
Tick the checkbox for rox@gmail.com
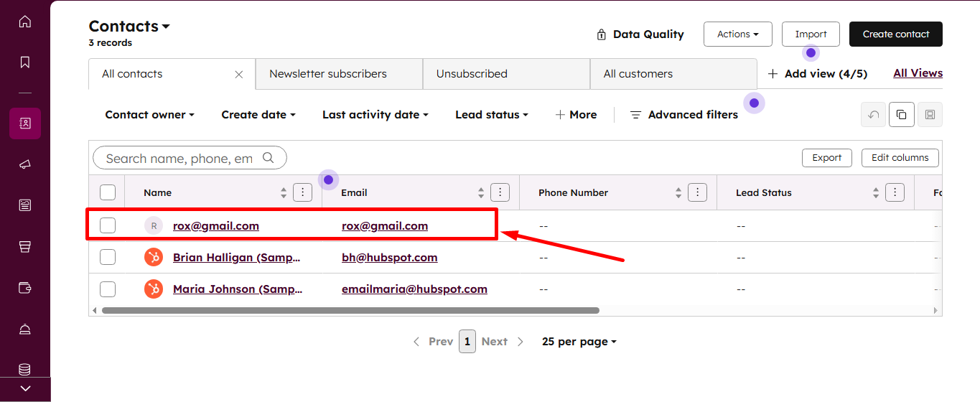(108, 225)
